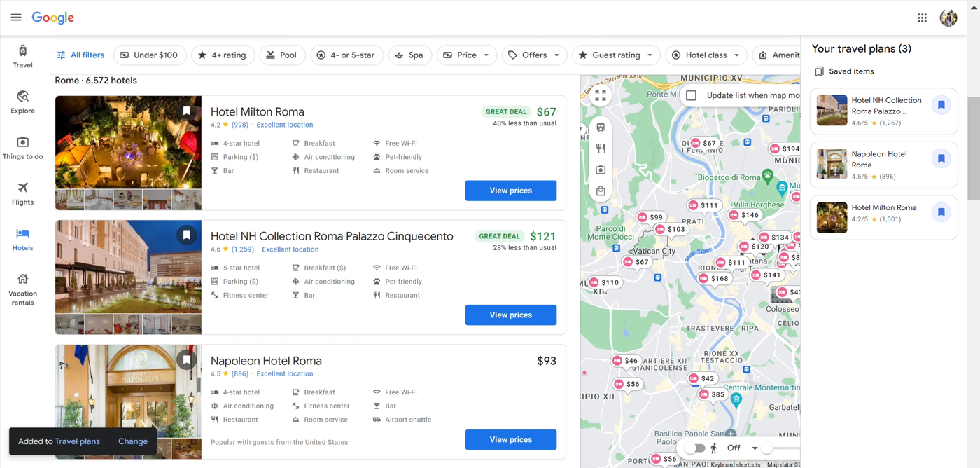The width and height of the screenshot is (980, 468).
Task: Open the main navigation hamburger menu
Action: (15, 17)
